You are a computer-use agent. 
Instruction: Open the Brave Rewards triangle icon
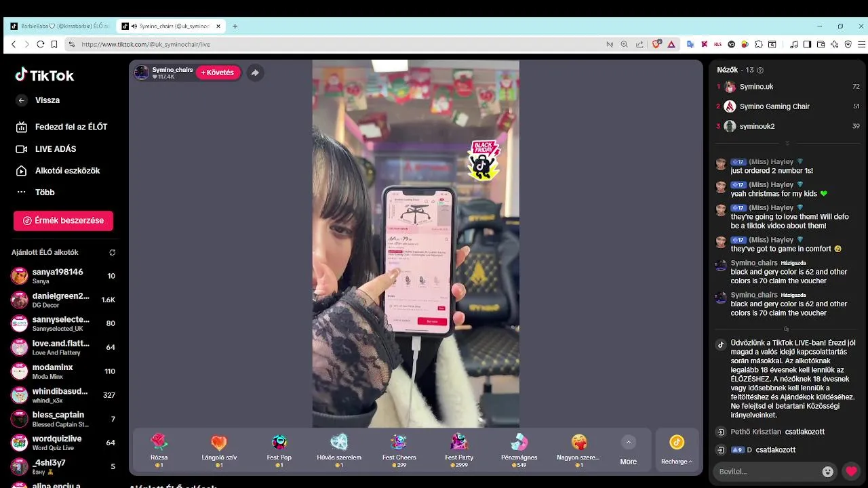point(671,44)
